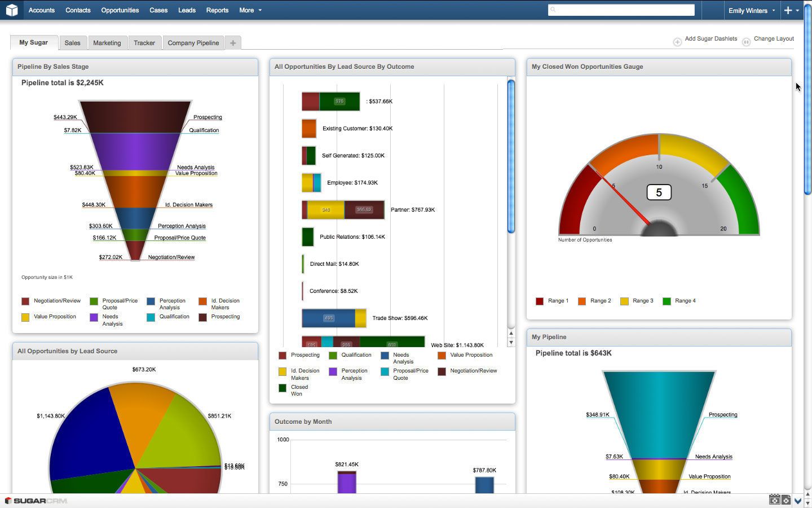Click the search magnifier icon
This screenshot has height=508, width=812.
[x=553, y=10]
